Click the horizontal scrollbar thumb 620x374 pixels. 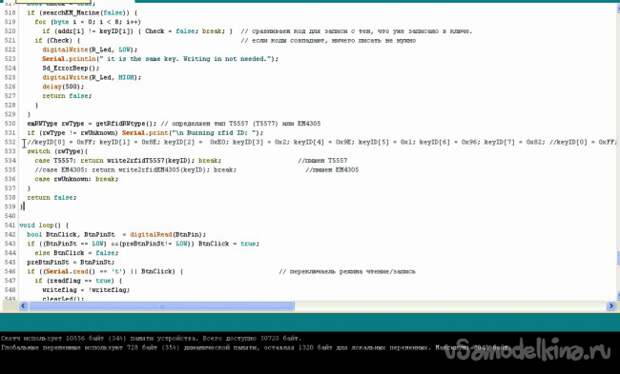pos(162,306)
